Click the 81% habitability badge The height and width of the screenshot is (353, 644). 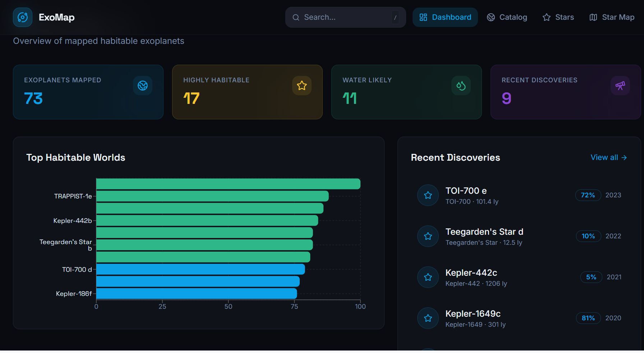[x=588, y=318]
